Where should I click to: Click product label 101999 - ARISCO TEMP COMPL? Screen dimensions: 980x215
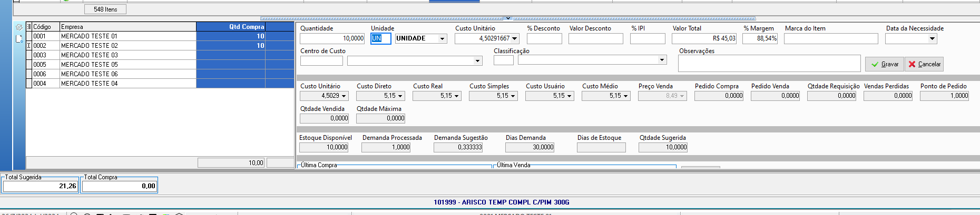pos(502,202)
